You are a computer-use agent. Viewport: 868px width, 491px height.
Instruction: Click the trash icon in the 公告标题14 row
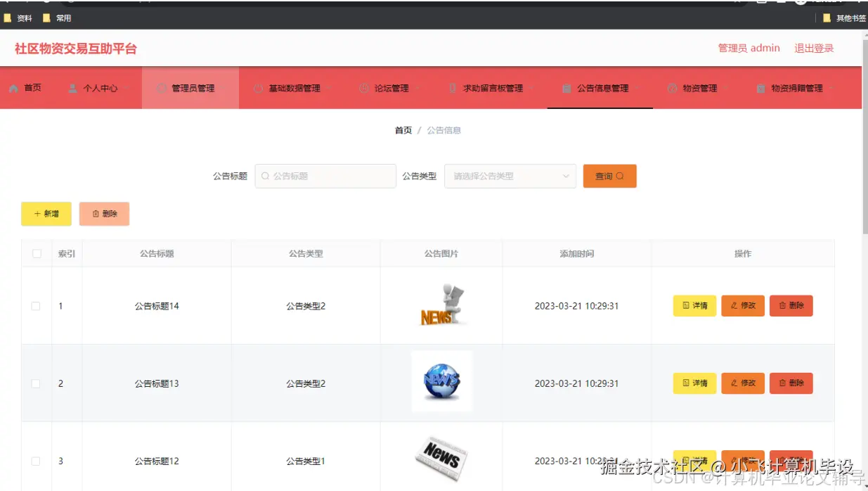[782, 305]
